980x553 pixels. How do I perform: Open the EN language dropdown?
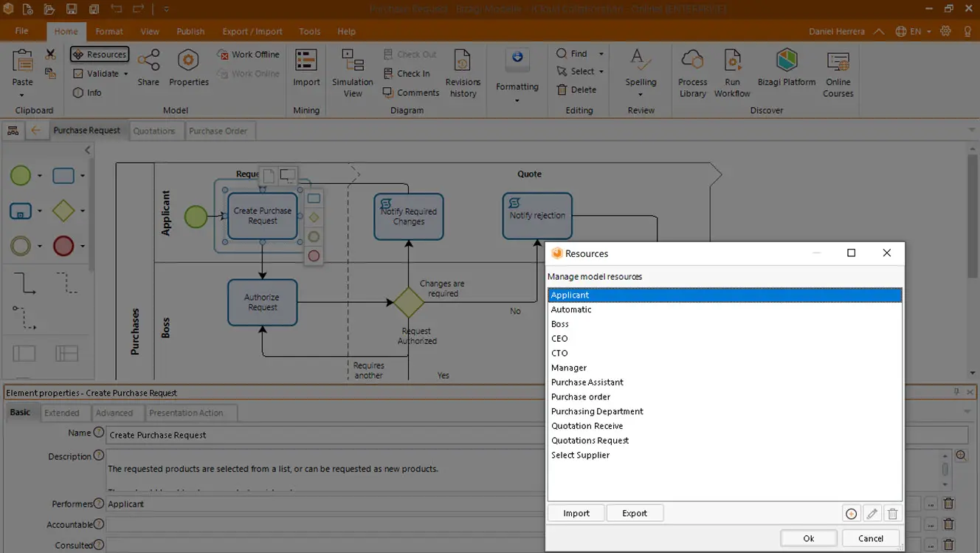pos(913,32)
